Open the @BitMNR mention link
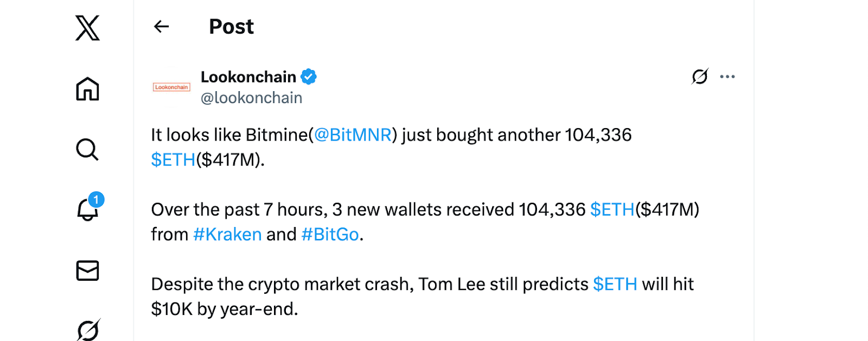This screenshot has height=341, width=868. [353, 135]
